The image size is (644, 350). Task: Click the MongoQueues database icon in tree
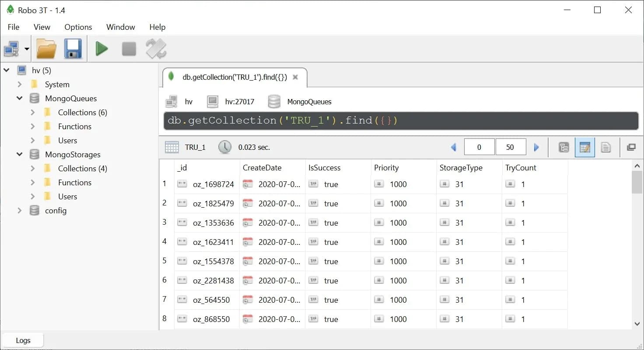[x=35, y=98]
